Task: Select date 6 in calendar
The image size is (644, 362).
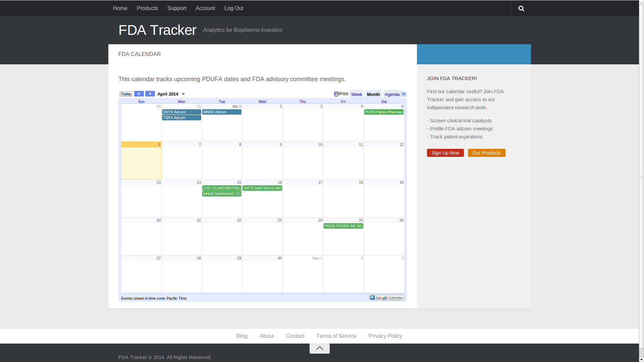Action: [x=159, y=144]
